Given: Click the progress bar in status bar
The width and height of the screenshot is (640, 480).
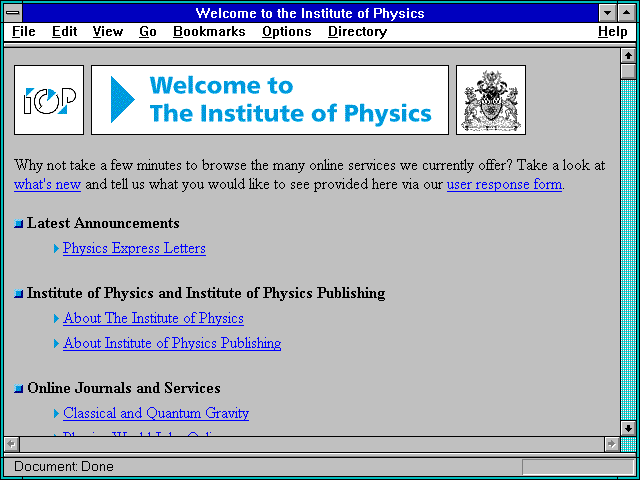Looking at the screenshot, I should tap(578, 467).
